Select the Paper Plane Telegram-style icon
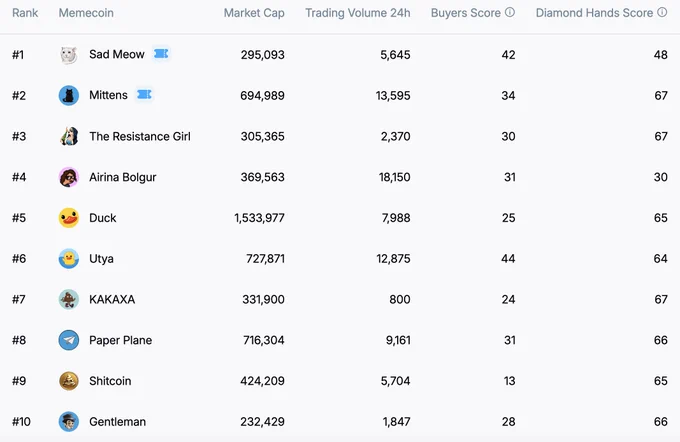The width and height of the screenshot is (680, 442). coord(69,340)
